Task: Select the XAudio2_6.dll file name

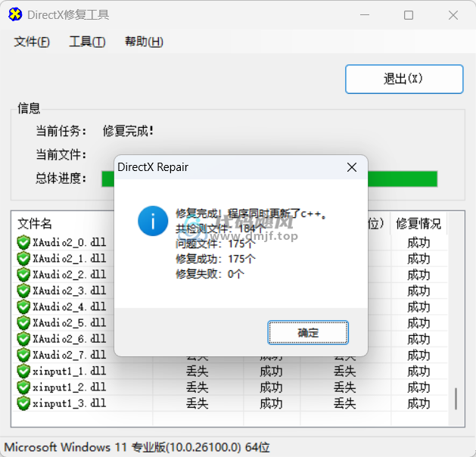Action: pos(70,339)
